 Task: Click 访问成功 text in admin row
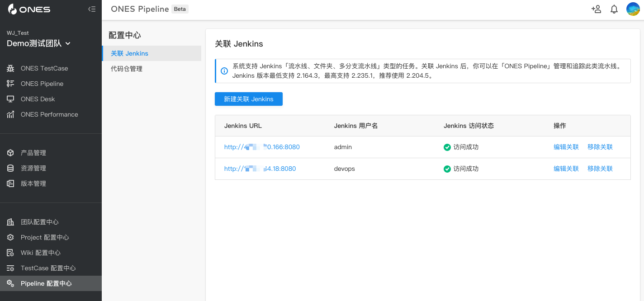466,147
